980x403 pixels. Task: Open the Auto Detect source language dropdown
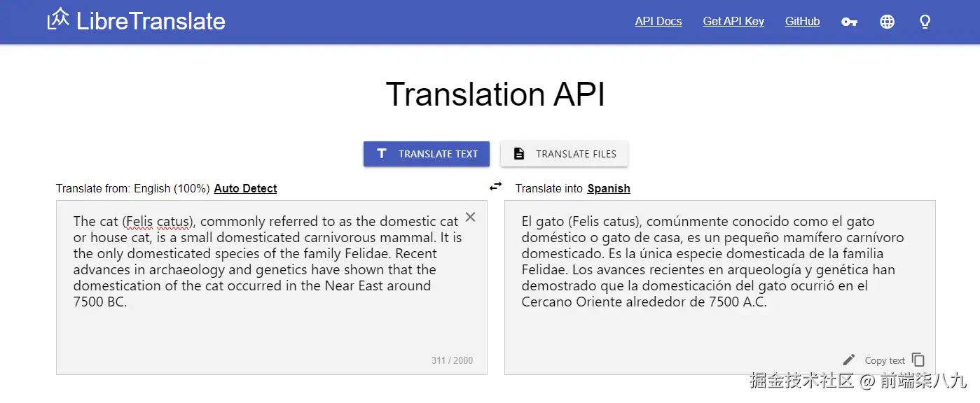(245, 188)
